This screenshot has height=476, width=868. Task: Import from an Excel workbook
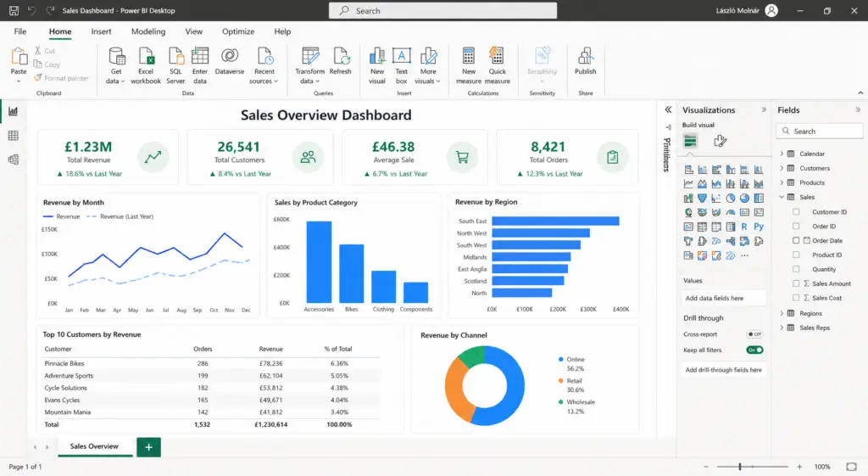coord(146,65)
